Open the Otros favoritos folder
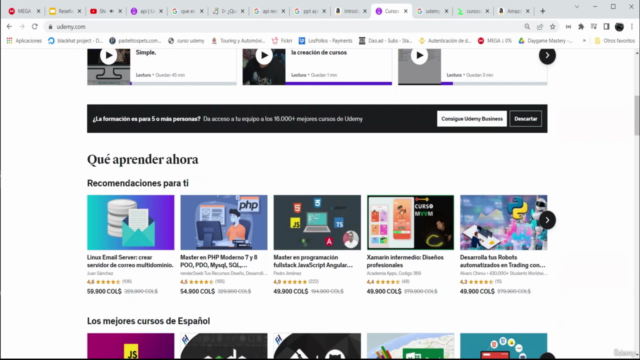Viewport: 640px width, 360px height. click(x=615, y=41)
